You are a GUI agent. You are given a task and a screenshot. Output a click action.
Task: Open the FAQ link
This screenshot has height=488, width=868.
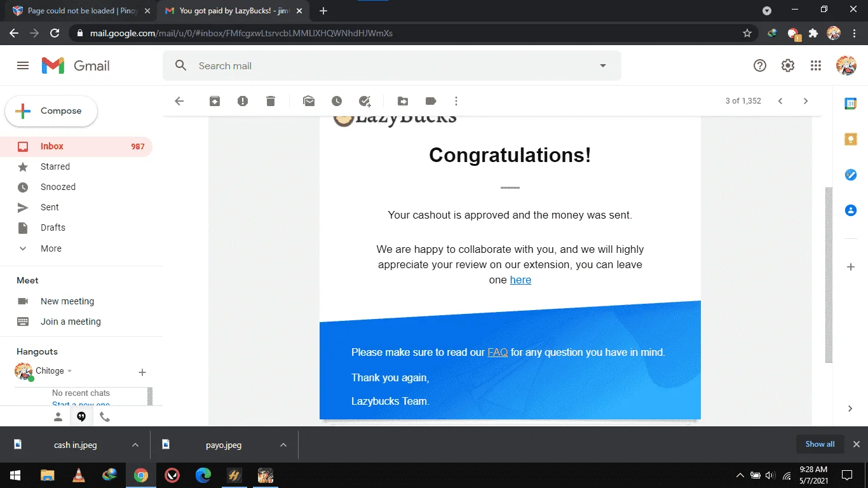[x=498, y=352]
